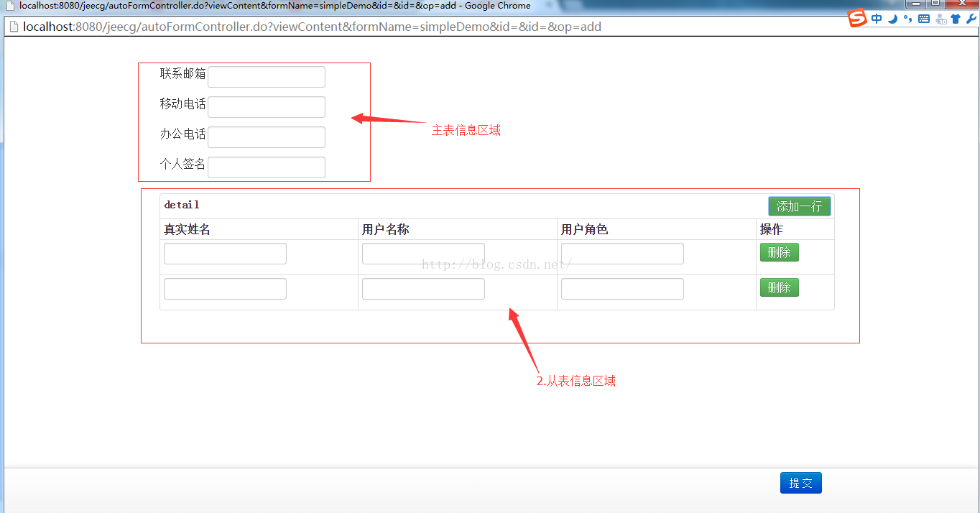Click second-row 用户名称 input
This screenshot has height=513, width=980.
point(423,289)
